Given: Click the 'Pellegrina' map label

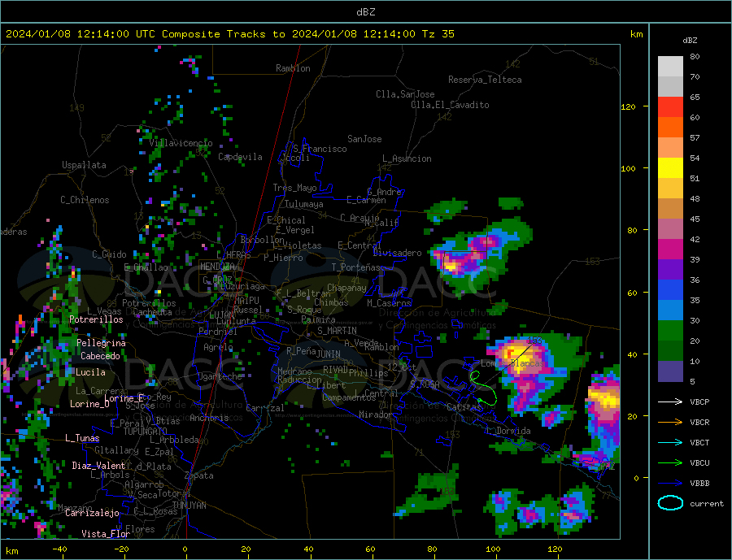Looking at the screenshot, I should click(x=102, y=343).
